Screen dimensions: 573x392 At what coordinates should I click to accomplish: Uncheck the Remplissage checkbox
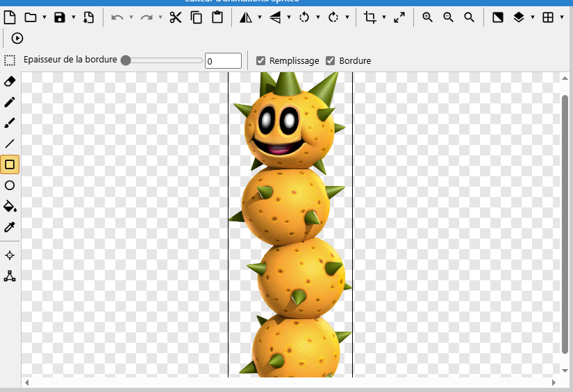coord(260,60)
